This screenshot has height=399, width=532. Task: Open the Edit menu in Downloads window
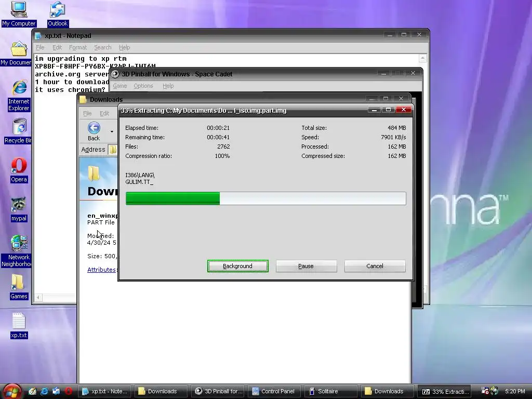104,113
